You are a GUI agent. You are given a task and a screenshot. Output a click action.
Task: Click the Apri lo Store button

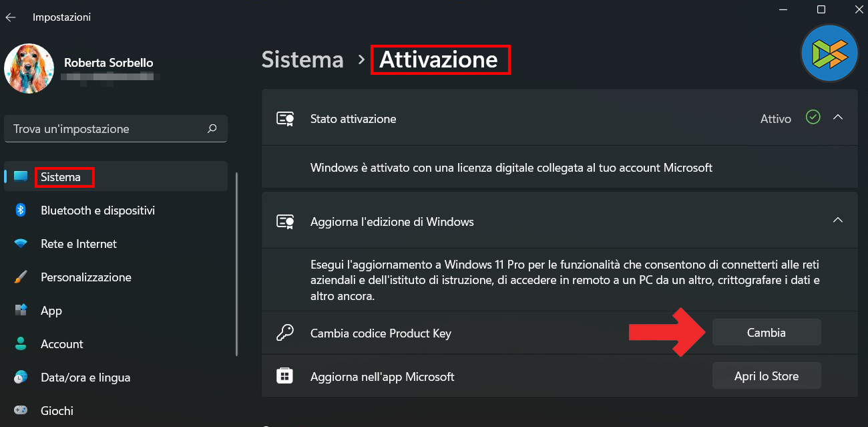766,376
